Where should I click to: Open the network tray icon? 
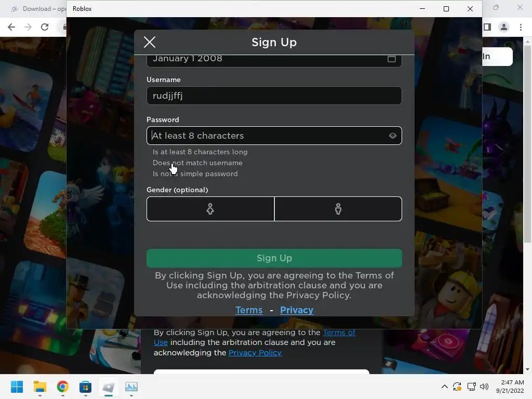(471, 387)
